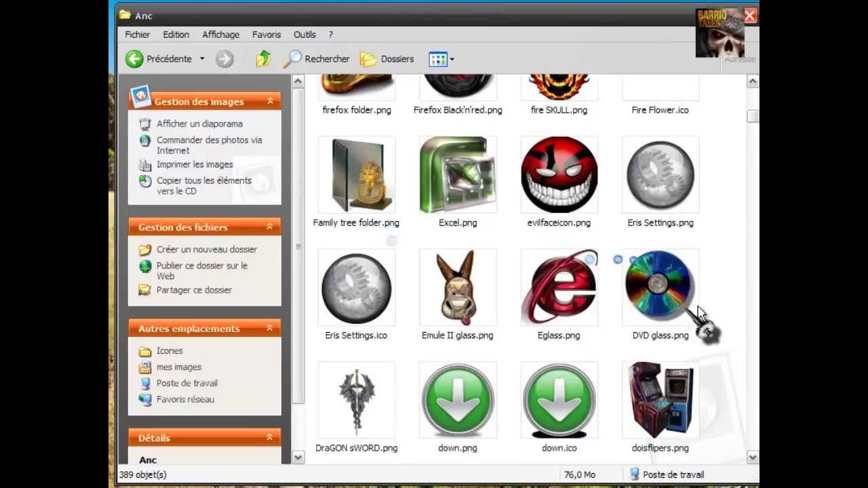Screen dimensions: 868x488
Task: Open the Affichage menu
Action: (220, 35)
